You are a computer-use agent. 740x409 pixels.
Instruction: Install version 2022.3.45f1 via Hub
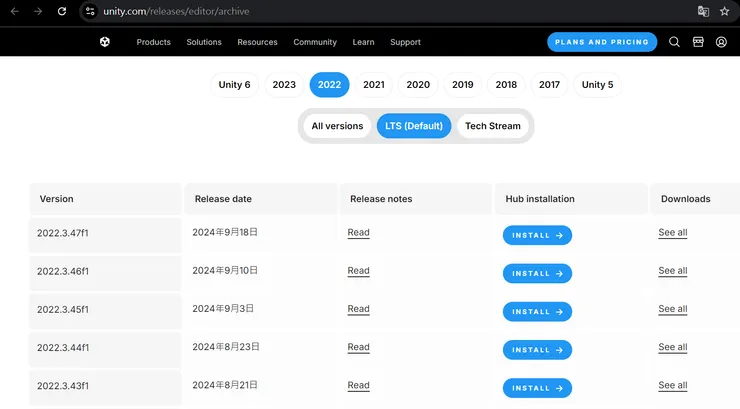[x=537, y=312]
